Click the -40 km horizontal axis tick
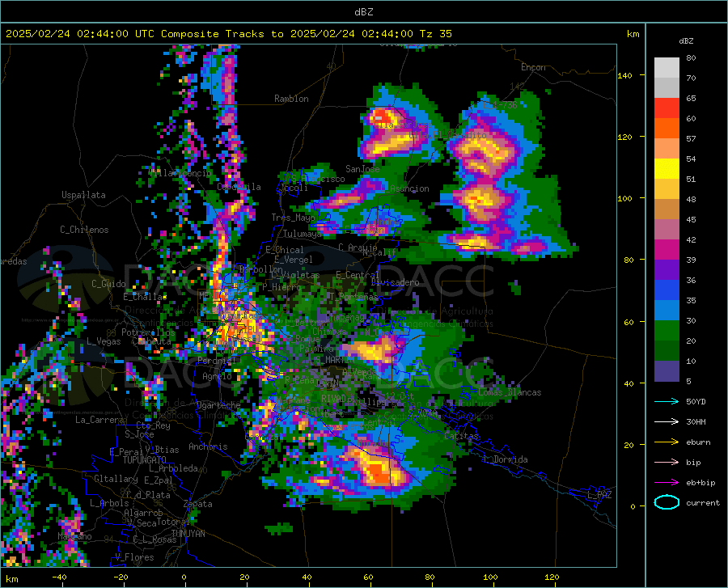The image size is (728, 588). coord(59,577)
